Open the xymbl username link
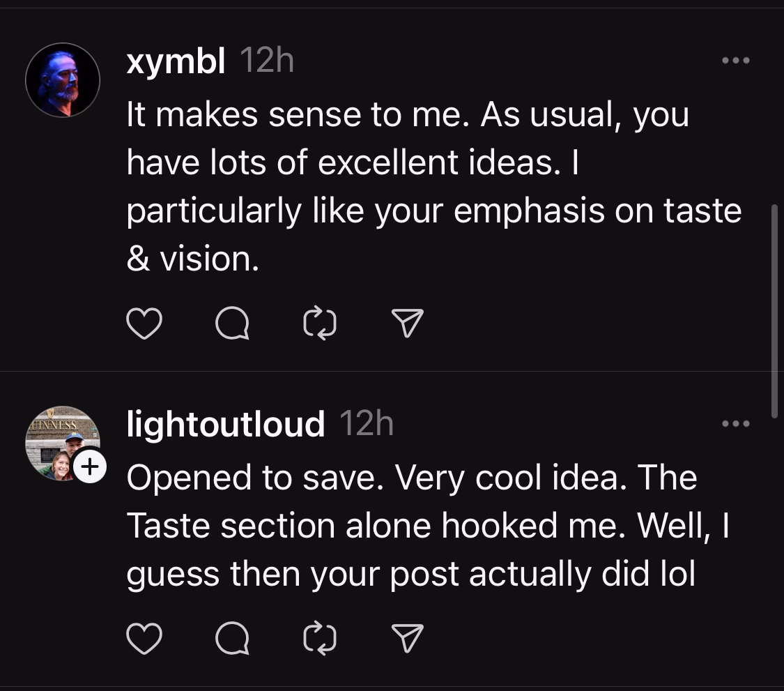Screen dimensions: 784x691 [x=176, y=63]
